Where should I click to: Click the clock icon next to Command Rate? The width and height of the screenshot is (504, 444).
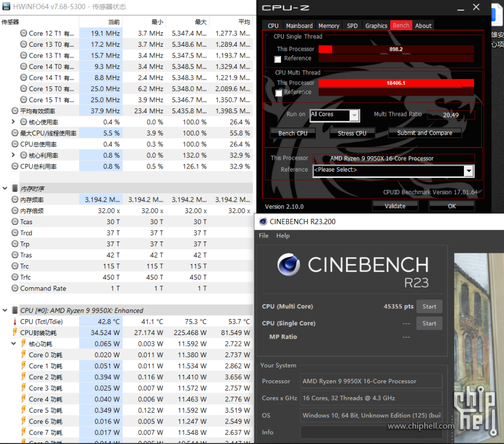tap(15, 289)
